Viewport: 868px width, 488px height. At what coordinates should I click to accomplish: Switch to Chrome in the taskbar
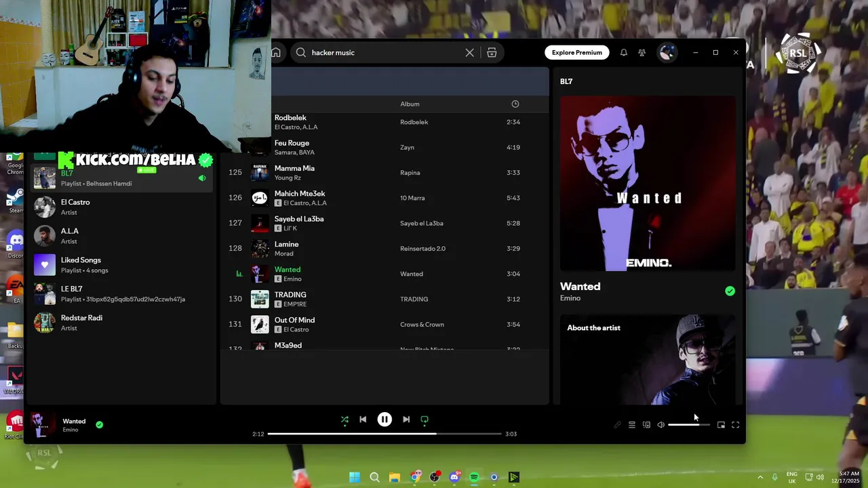(x=414, y=477)
